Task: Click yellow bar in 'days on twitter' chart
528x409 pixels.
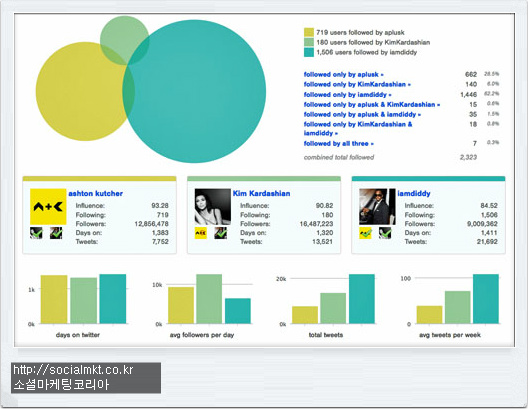Action: (x=54, y=300)
